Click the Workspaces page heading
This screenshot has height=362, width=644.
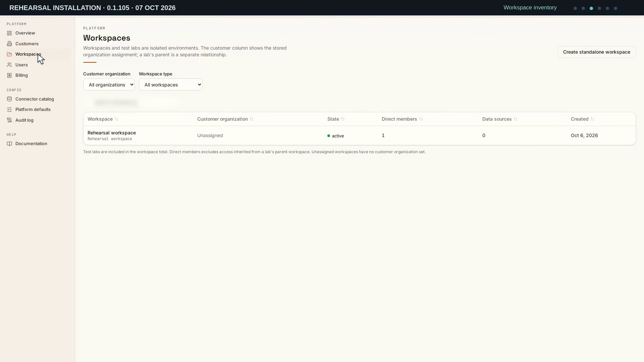107,38
